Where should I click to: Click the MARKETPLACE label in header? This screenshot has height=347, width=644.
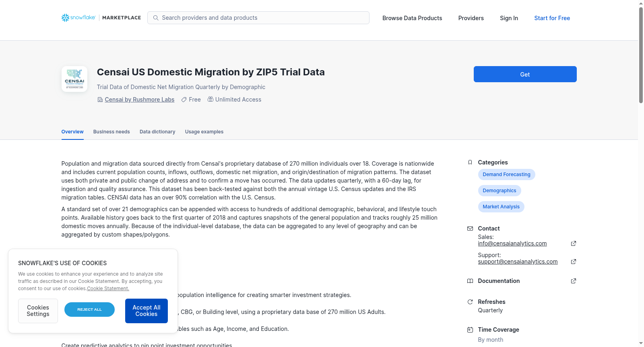click(122, 18)
